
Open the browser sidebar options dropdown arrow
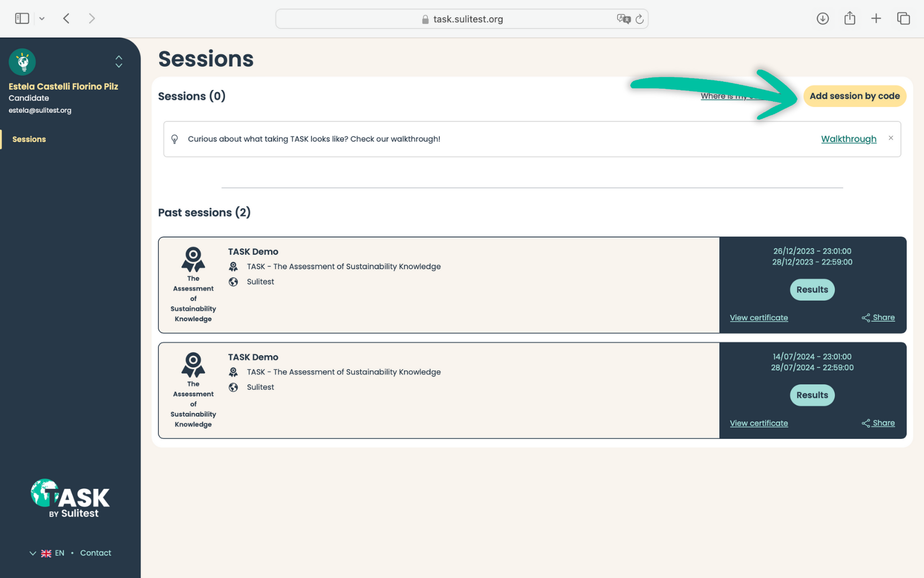click(x=42, y=19)
